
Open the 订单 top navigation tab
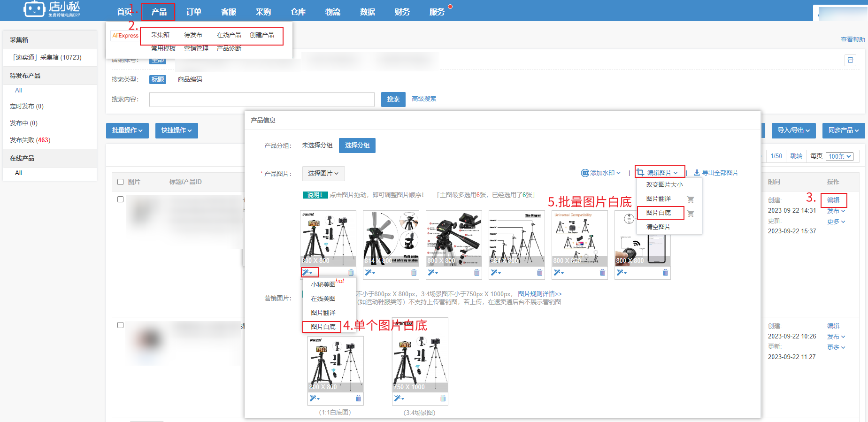coord(193,12)
